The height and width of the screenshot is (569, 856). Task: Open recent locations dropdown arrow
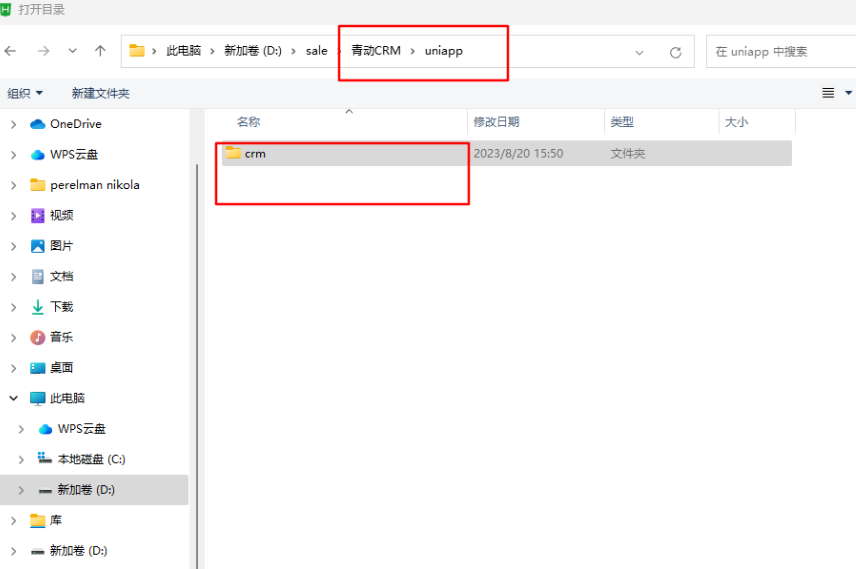(72, 51)
